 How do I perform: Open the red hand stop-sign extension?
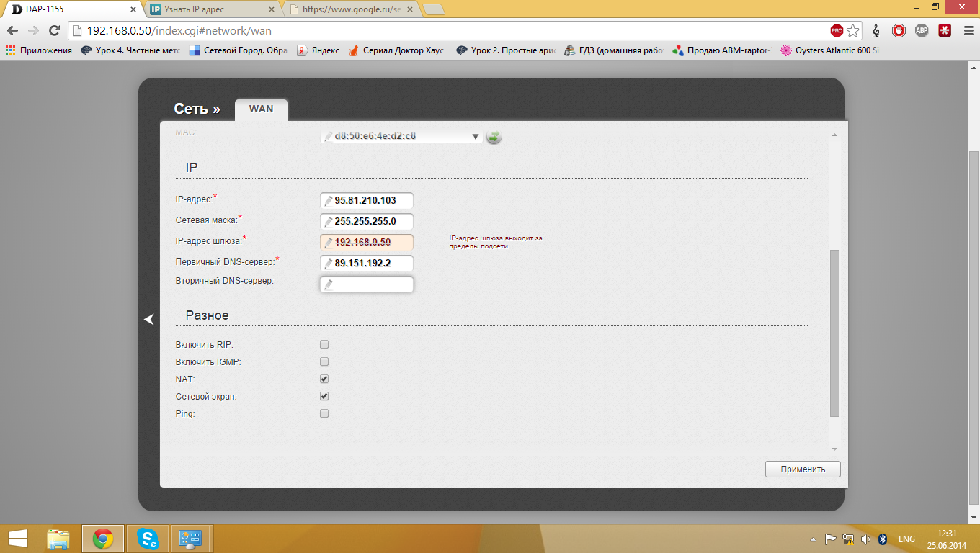click(899, 31)
